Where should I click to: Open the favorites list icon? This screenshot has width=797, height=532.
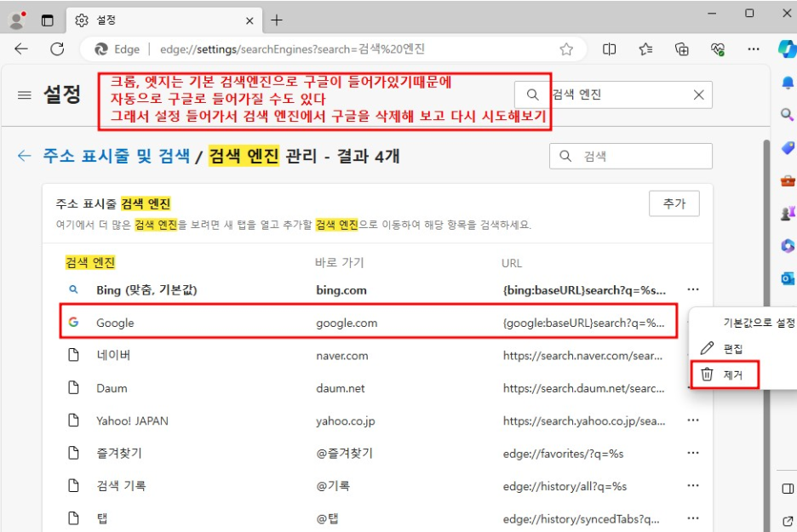click(645, 49)
